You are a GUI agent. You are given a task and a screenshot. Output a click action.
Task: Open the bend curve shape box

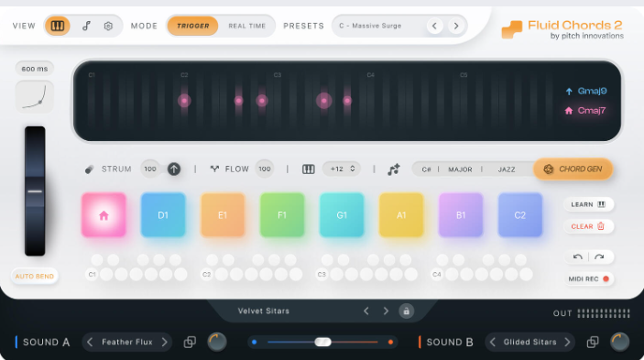pos(35,96)
